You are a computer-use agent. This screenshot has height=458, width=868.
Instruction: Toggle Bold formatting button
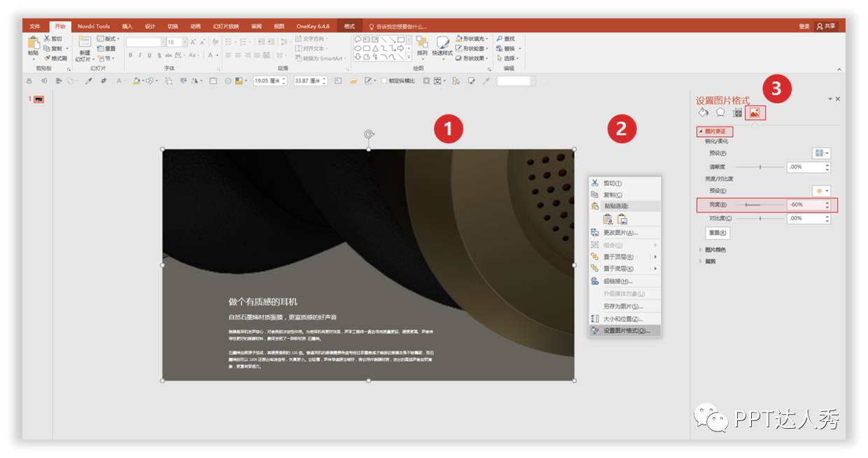click(130, 55)
